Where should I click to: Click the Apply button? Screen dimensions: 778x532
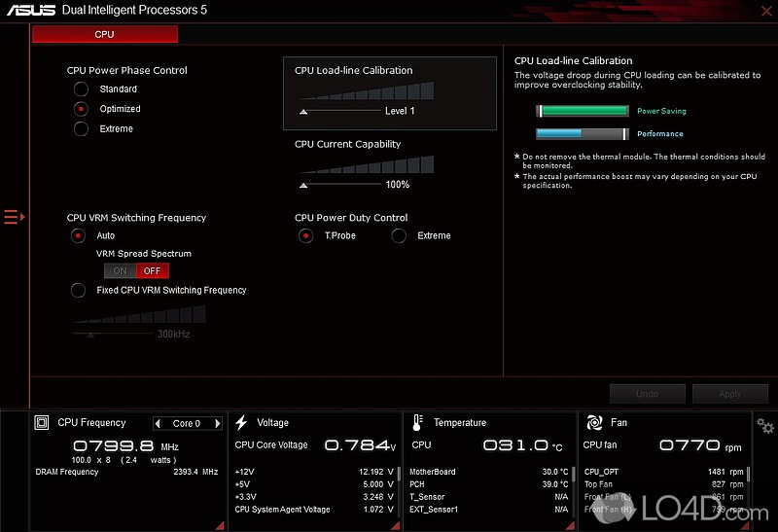tap(730, 394)
